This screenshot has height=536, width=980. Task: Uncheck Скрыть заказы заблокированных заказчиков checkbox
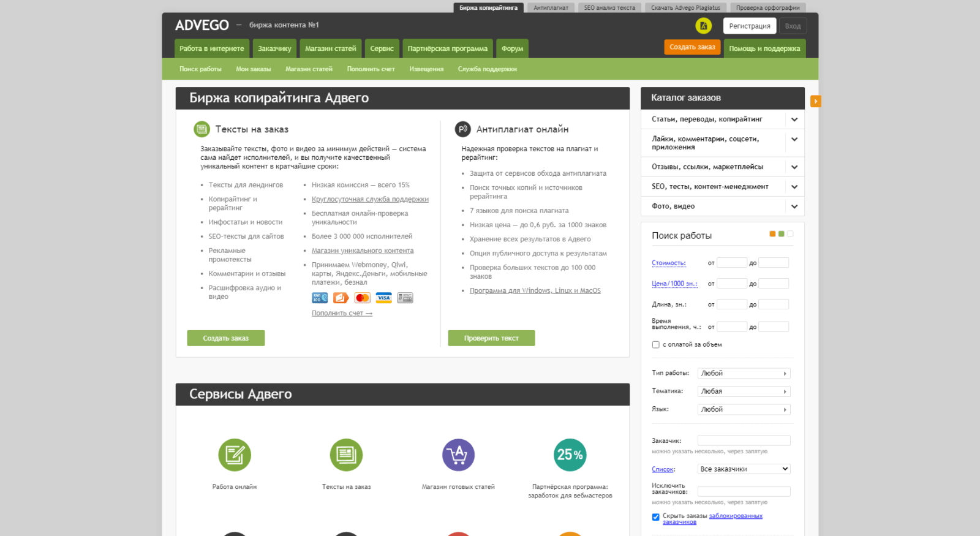pos(656,517)
